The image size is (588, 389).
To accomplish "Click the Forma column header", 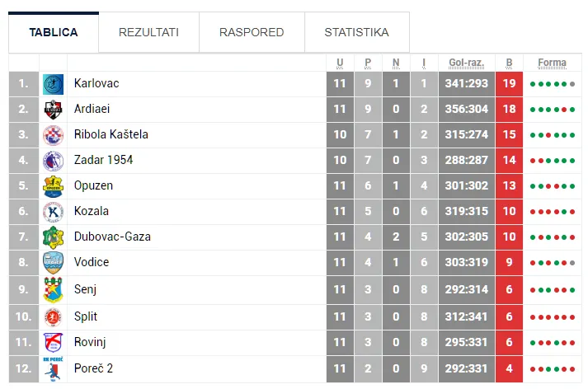I will click(x=552, y=63).
